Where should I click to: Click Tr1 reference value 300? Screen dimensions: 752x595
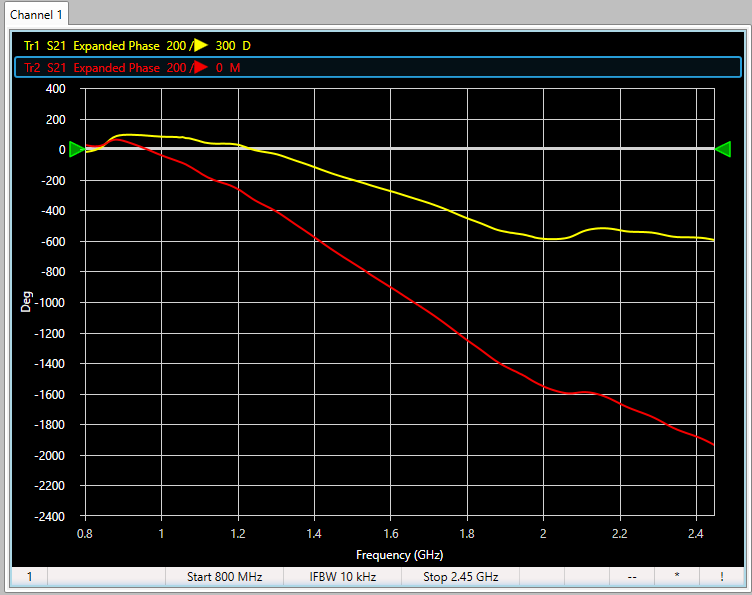[226, 45]
